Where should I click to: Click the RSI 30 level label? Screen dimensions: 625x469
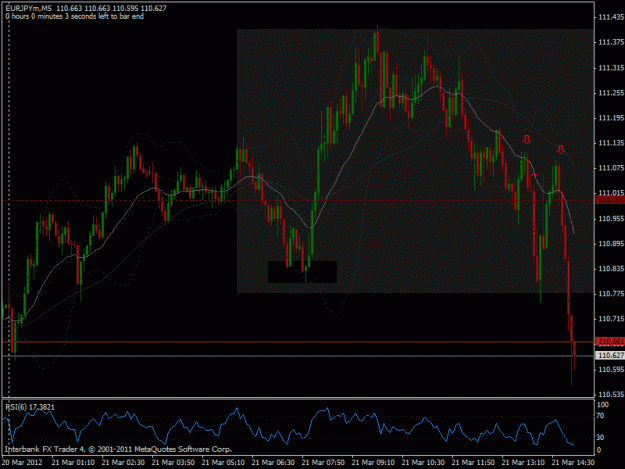point(601,438)
